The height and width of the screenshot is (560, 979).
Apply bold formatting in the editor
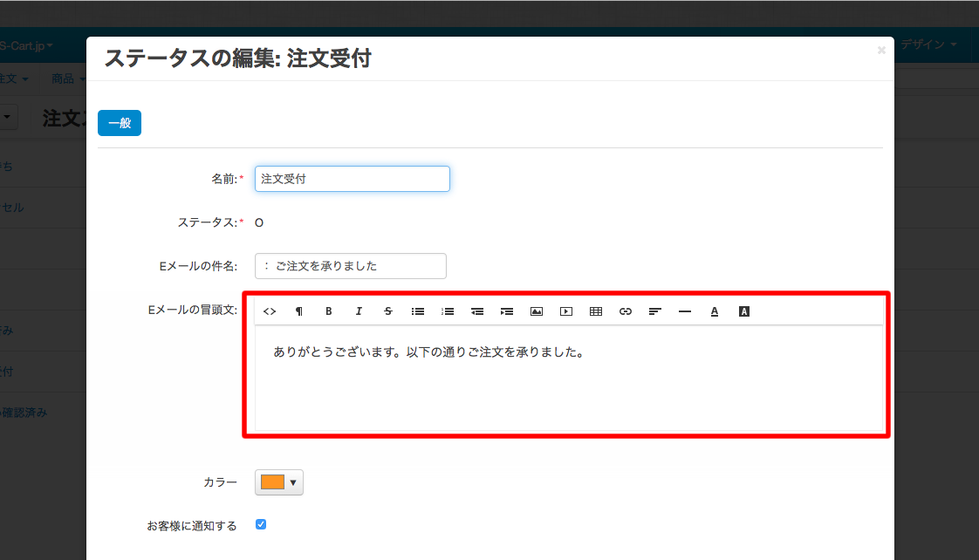pos(328,311)
